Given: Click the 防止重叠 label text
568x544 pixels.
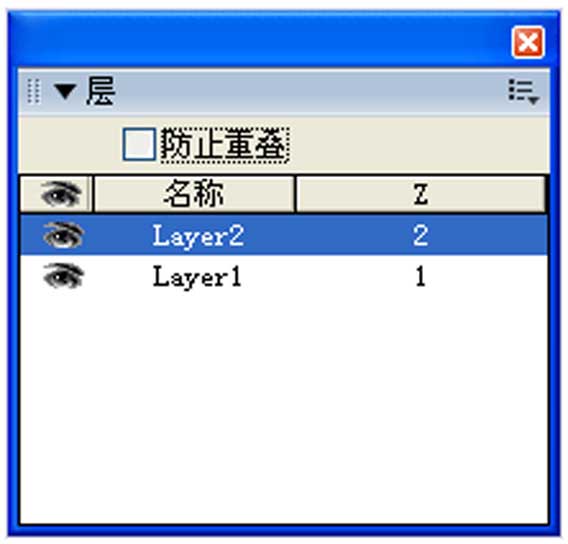Looking at the screenshot, I should click(x=225, y=145).
